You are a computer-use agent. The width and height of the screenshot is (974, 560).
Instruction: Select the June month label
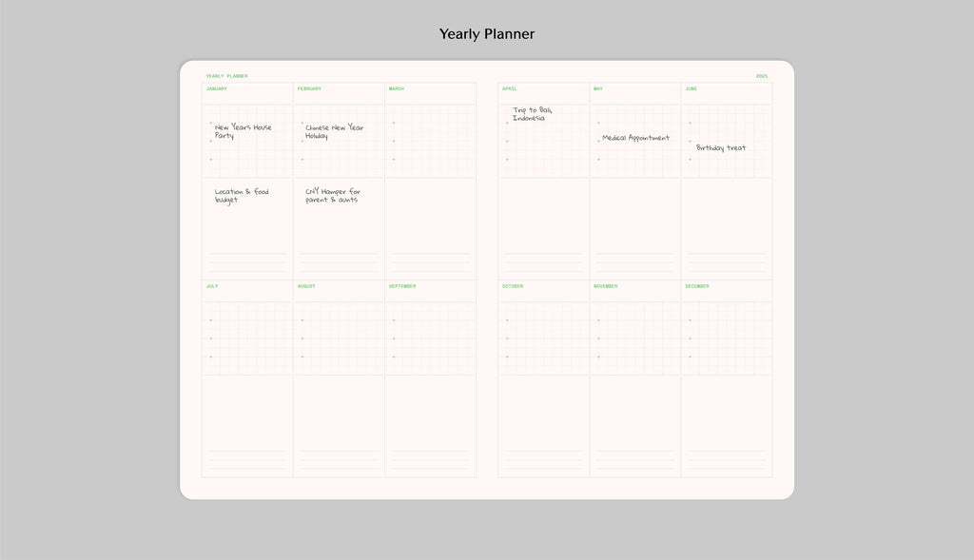(x=692, y=88)
